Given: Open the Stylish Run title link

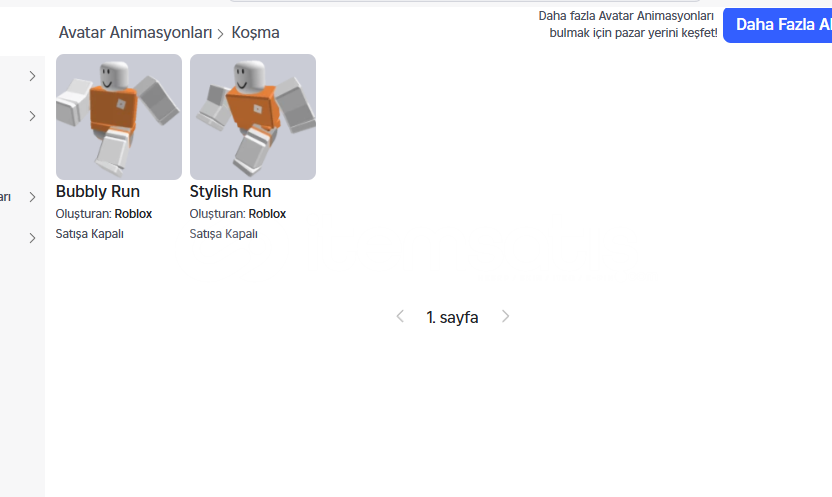Looking at the screenshot, I should 230,191.
